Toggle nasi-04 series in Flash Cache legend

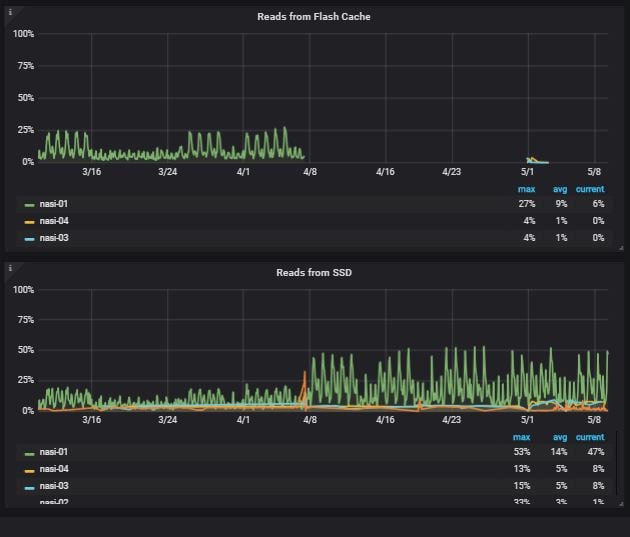point(54,221)
